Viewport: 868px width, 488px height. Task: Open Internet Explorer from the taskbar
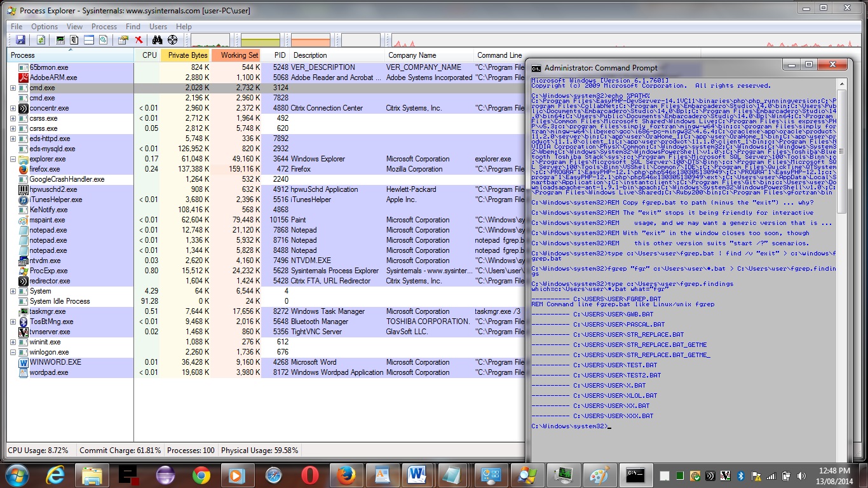[56, 475]
